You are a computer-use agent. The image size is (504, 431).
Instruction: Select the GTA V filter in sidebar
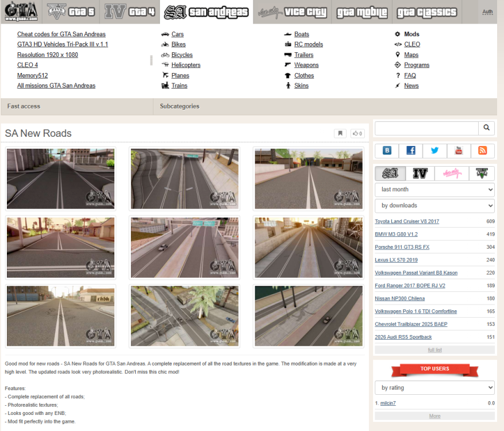point(482,174)
